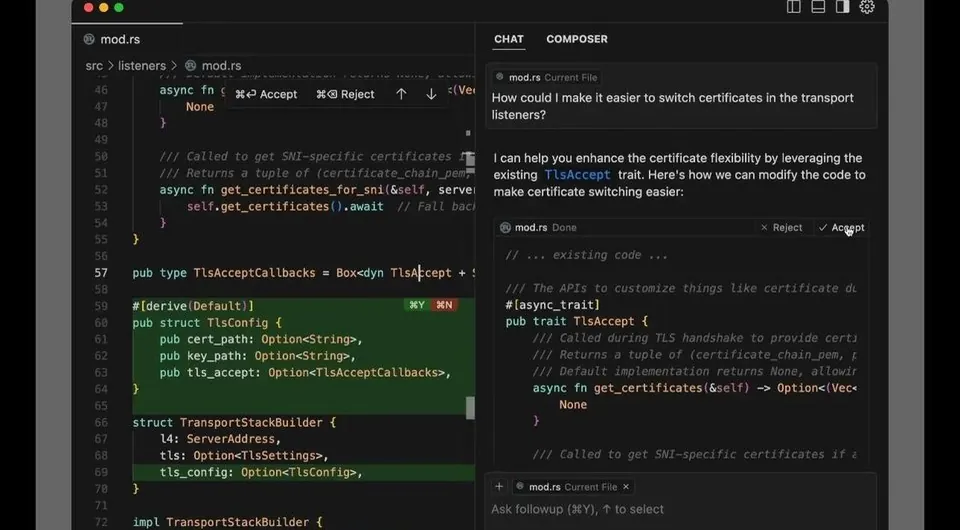
Task: Switch to the COMPOSER tab
Action: [x=577, y=39]
